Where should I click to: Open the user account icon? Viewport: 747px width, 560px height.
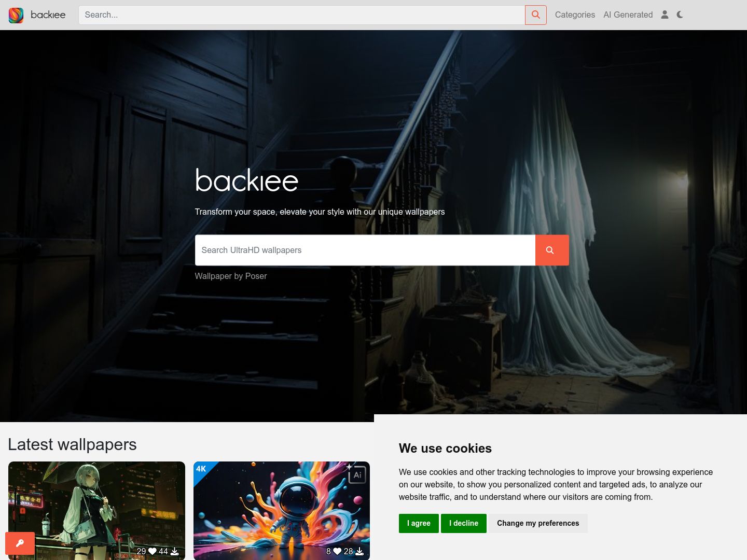click(x=665, y=15)
